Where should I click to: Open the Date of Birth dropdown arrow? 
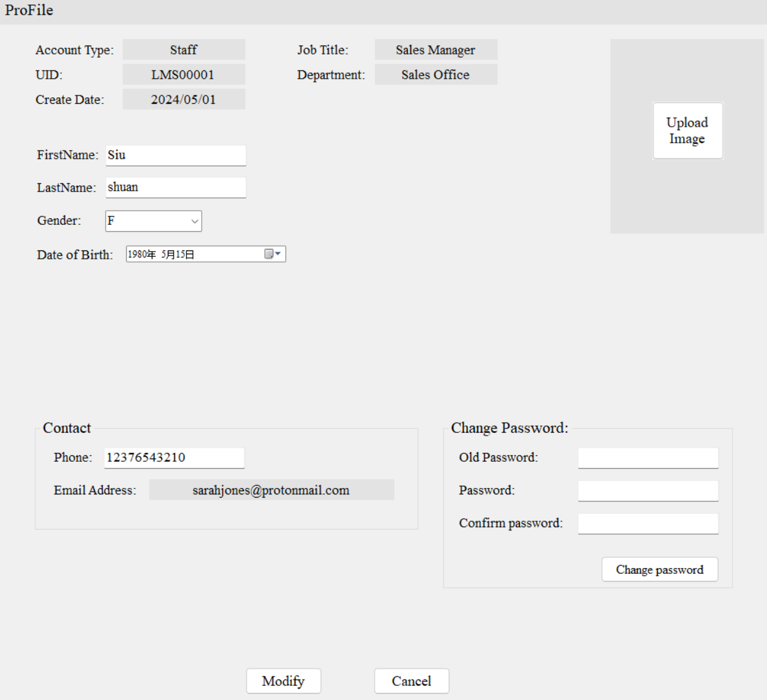coord(277,254)
